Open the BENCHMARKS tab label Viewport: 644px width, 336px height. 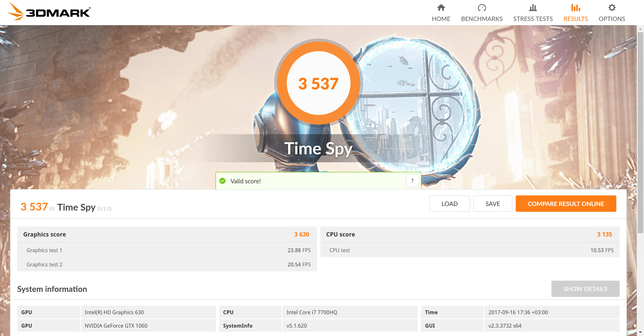pos(481,19)
